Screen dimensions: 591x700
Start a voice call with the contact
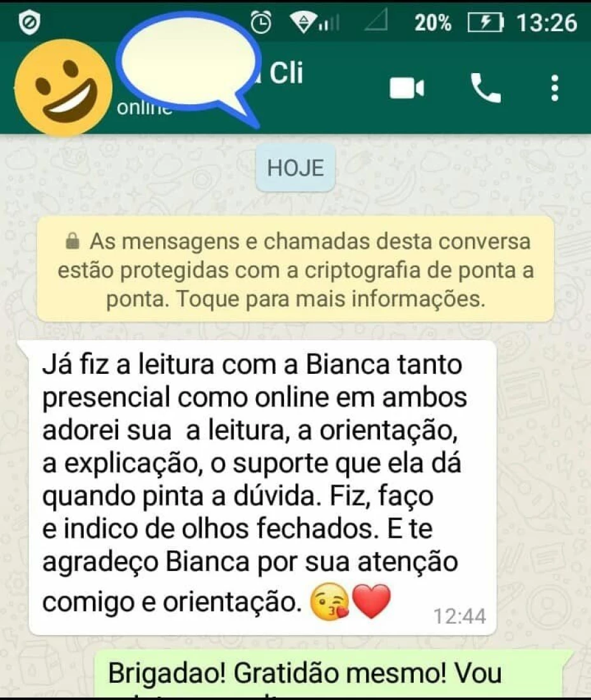[x=486, y=88]
